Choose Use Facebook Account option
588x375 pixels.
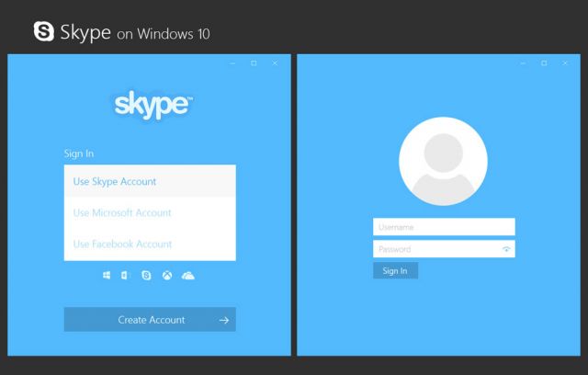click(x=150, y=244)
